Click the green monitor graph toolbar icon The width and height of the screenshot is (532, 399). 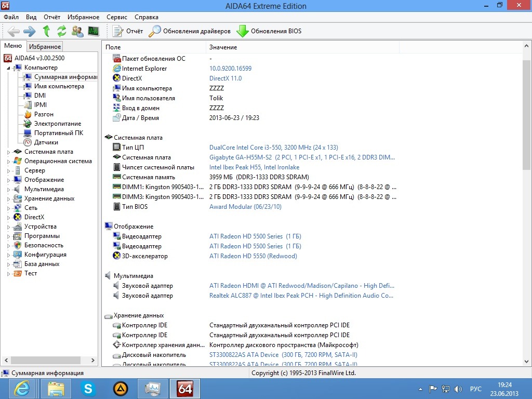94,31
